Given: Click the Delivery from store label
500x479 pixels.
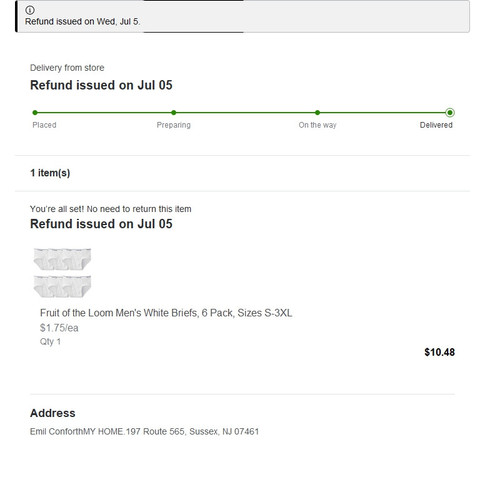Looking at the screenshot, I should [67, 68].
